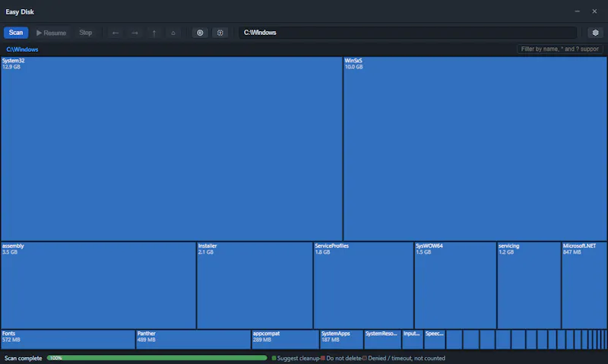Click the Denied / timeout, not counted legend

pyautogui.click(x=404, y=358)
